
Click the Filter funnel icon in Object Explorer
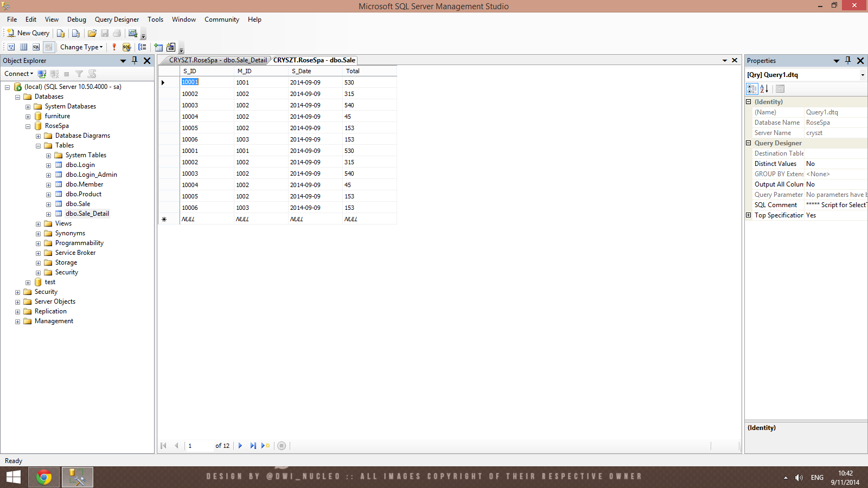[79, 74]
